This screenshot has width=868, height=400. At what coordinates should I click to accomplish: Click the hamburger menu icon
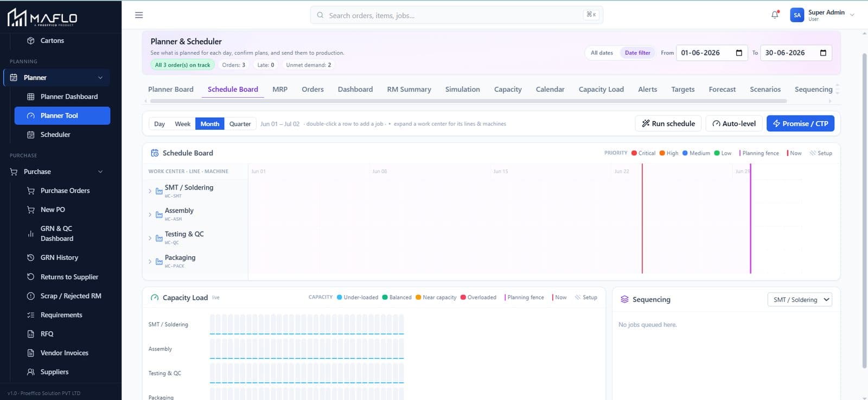coord(139,15)
